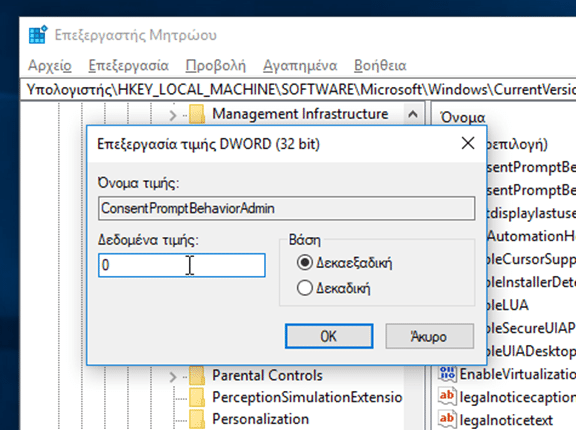This screenshot has width=576, height=430.
Task: Click the legalnoticecaption string value icon
Action: pyautogui.click(x=447, y=397)
